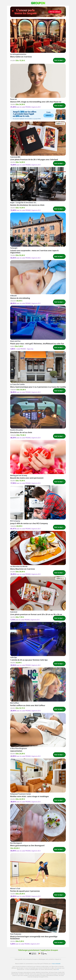76x980 pixels.
Task: Click the La Cueva De Castilla storefront photo
Action: pyautogui.click(x=38, y=367)
